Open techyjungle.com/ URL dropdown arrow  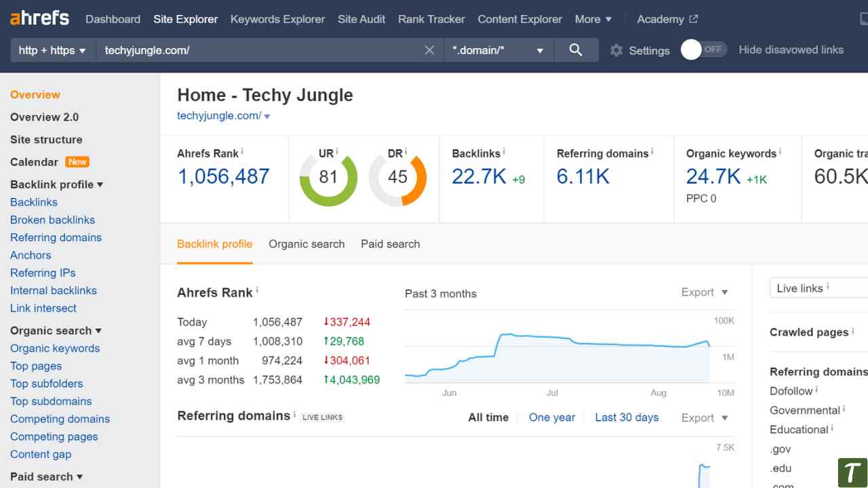point(267,117)
